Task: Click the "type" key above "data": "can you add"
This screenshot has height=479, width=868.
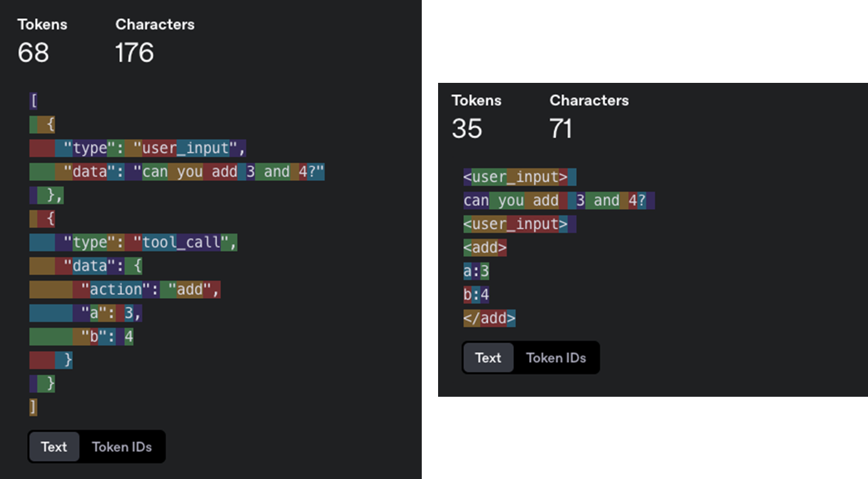Action: pos(90,148)
